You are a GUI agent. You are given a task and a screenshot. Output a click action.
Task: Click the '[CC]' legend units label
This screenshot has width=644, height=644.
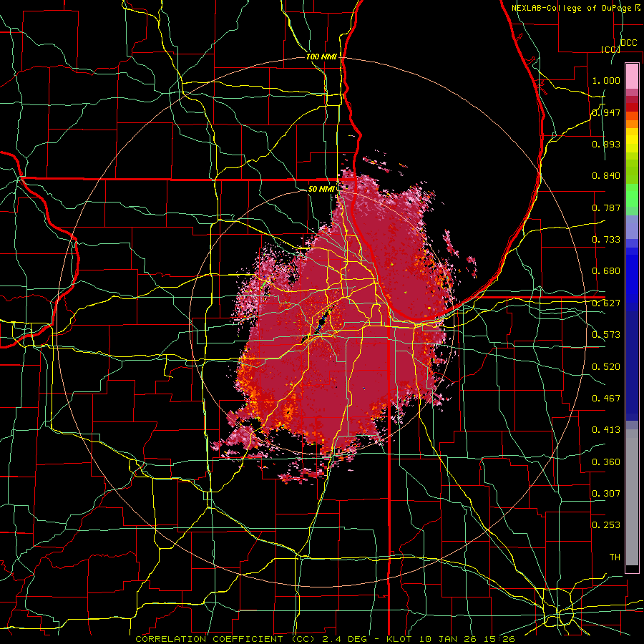tap(610, 49)
